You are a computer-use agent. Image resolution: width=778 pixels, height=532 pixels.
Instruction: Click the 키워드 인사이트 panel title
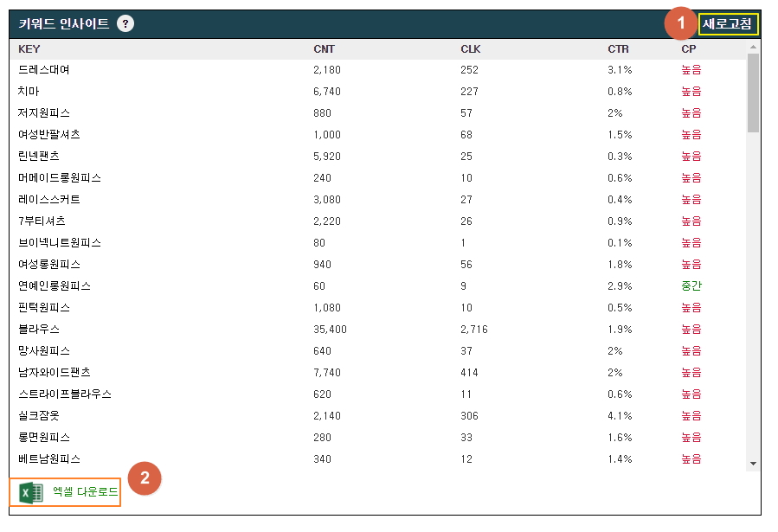[64, 23]
